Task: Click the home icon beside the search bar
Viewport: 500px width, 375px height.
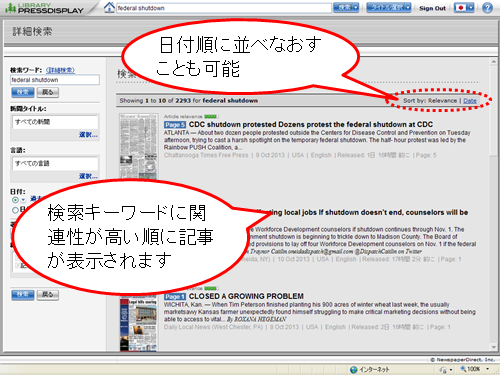Action: [109, 7]
